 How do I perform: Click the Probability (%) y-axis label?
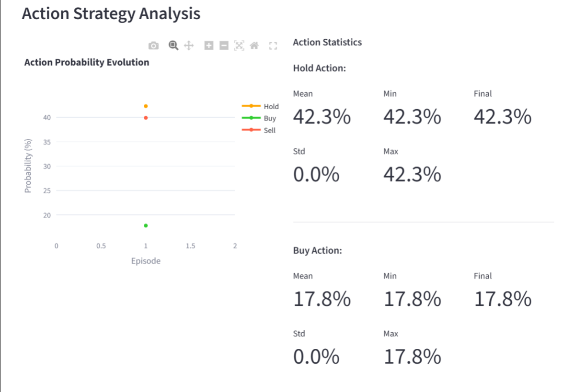coord(28,166)
